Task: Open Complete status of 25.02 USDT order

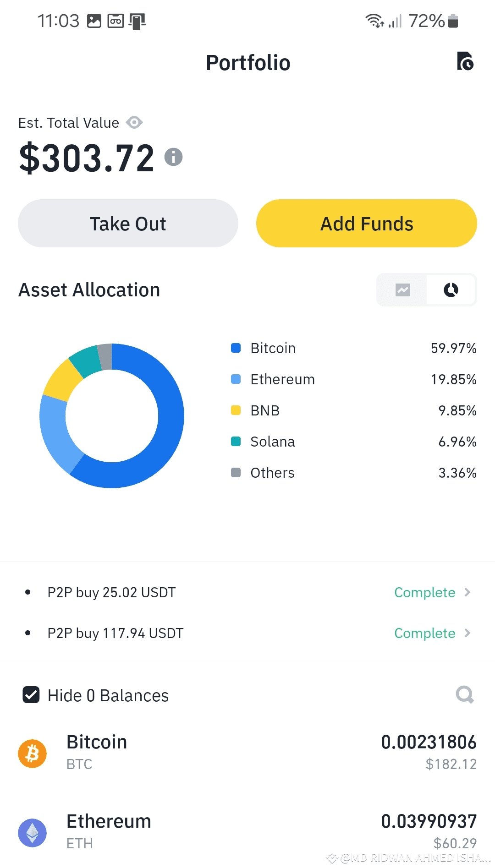Action: pos(425,592)
